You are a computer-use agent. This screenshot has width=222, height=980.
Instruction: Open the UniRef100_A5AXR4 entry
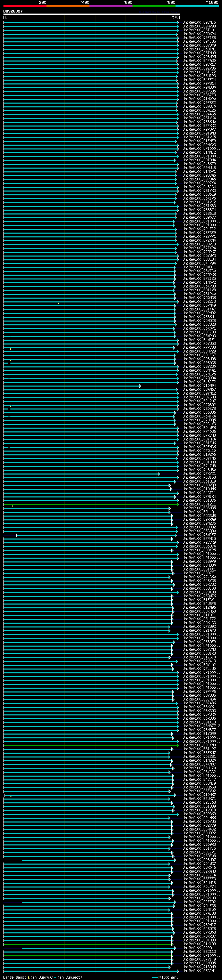pos(199,34)
